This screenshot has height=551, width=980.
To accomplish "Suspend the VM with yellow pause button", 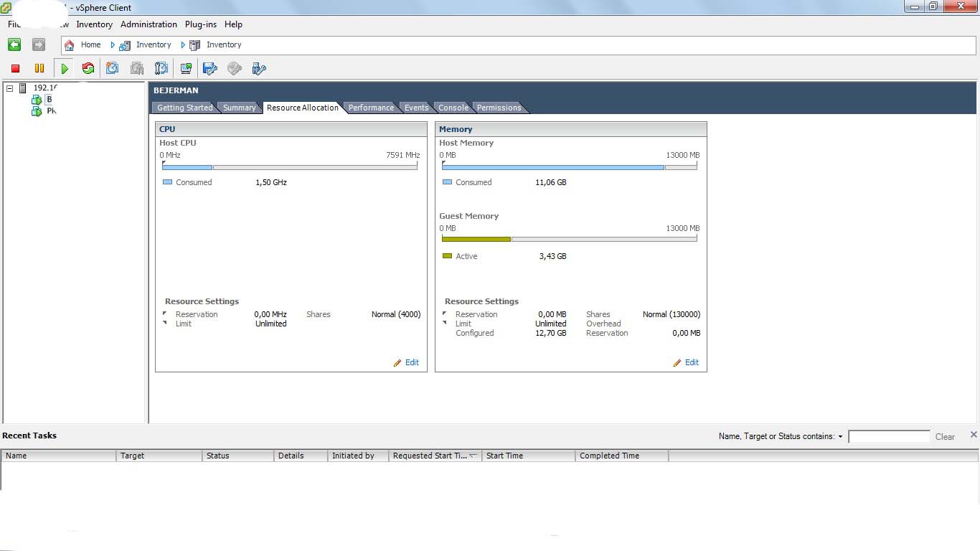I will click(x=39, y=68).
